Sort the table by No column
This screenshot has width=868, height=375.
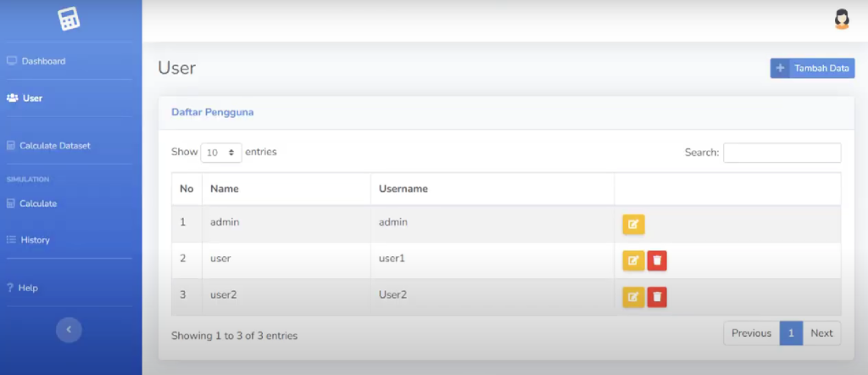186,189
